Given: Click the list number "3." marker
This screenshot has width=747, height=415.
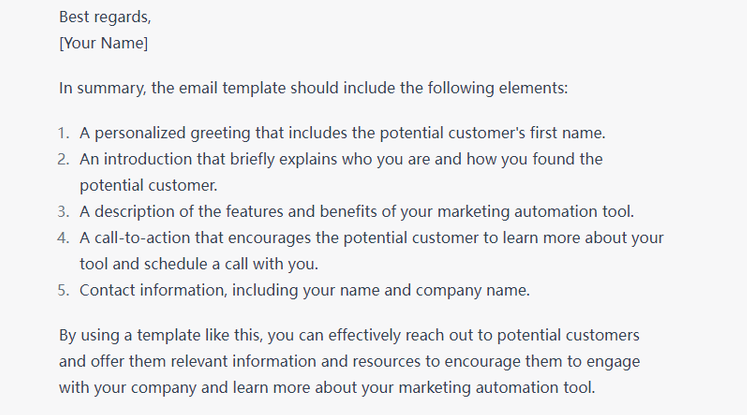Looking at the screenshot, I should point(64,211).
